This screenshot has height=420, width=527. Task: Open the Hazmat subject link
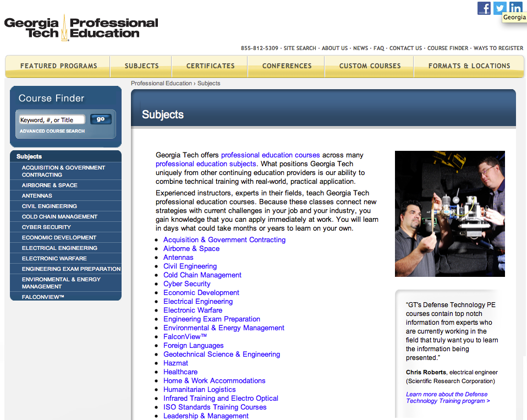(x=175, y=363)
